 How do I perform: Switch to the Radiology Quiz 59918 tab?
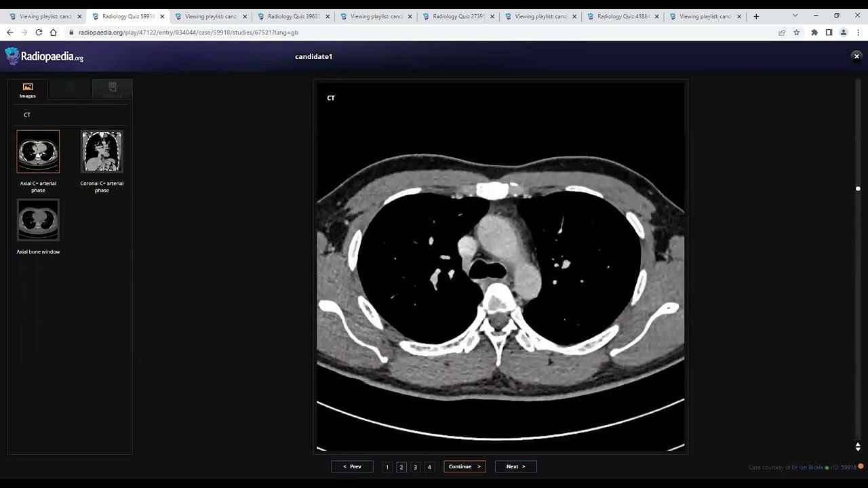pos(127,16)
